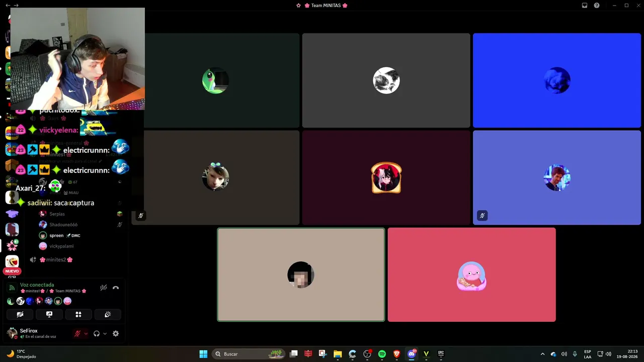Screen dimensions: 644x362
Task: Open Epic Games Launcher from taskbar
Action: 441,354
